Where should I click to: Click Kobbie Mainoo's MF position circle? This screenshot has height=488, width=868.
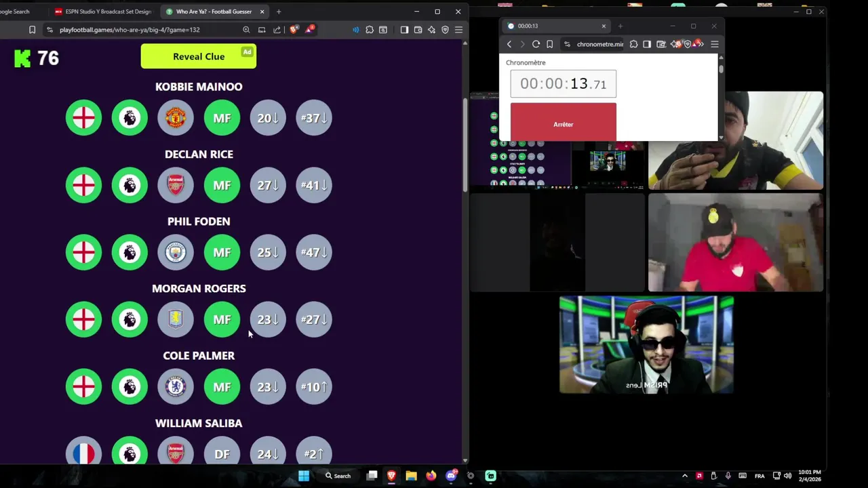point(222,118)
